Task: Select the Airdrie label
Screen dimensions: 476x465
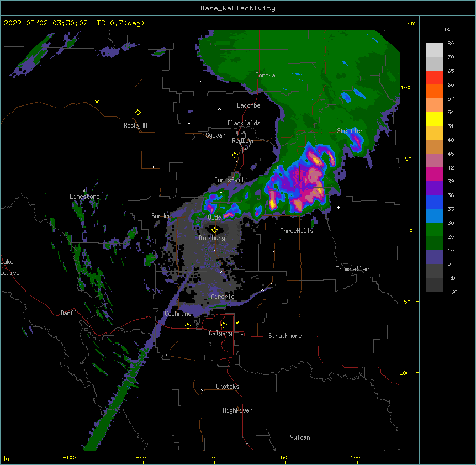Action: 223,297
